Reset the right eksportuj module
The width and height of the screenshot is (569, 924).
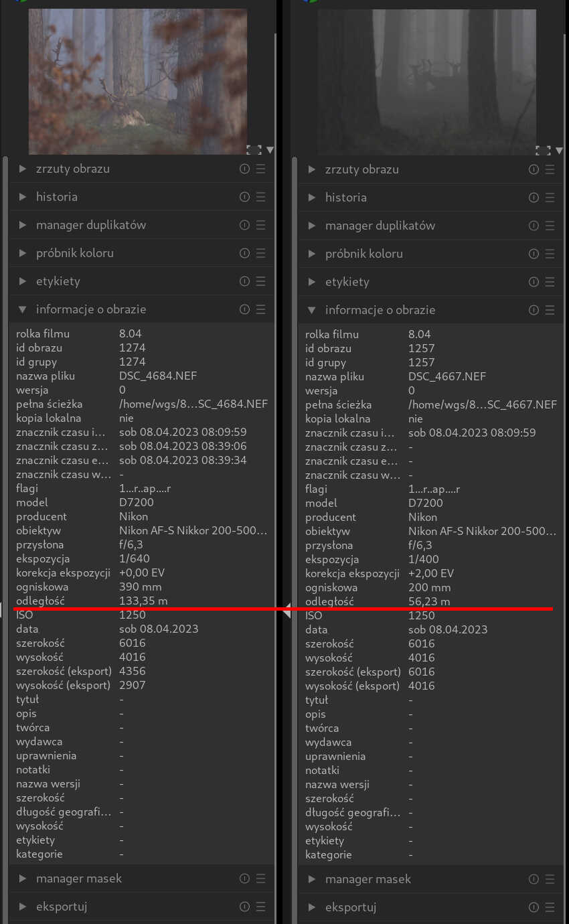[x=534, y=907]
